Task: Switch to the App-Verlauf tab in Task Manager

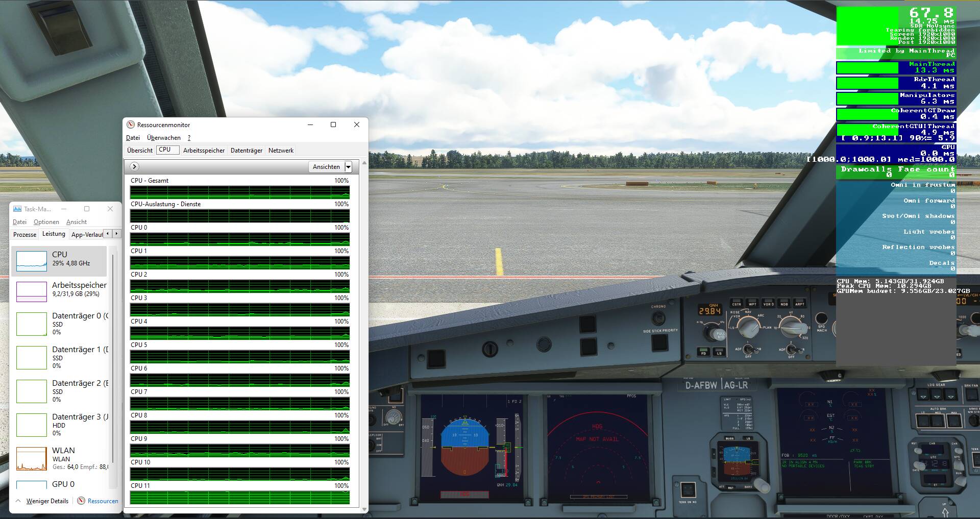Action: point(87,235)
